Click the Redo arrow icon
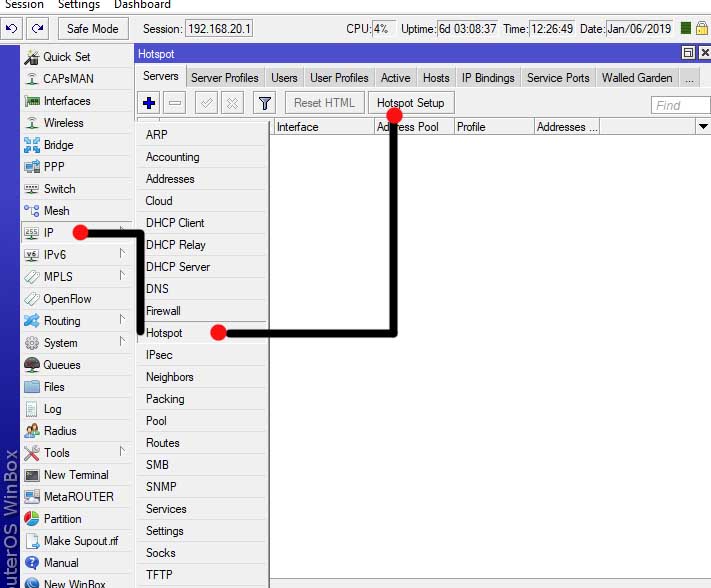The image size is (711, 588). [38, 29]
